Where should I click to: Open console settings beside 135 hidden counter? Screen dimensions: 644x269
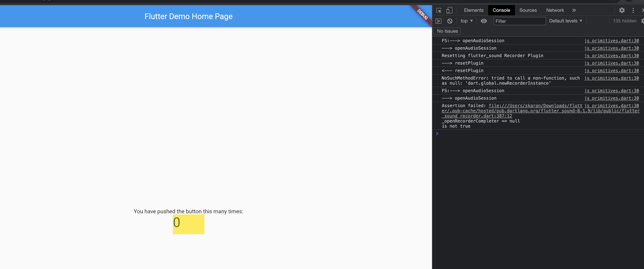pyautogui.click(x=642, y=21)
